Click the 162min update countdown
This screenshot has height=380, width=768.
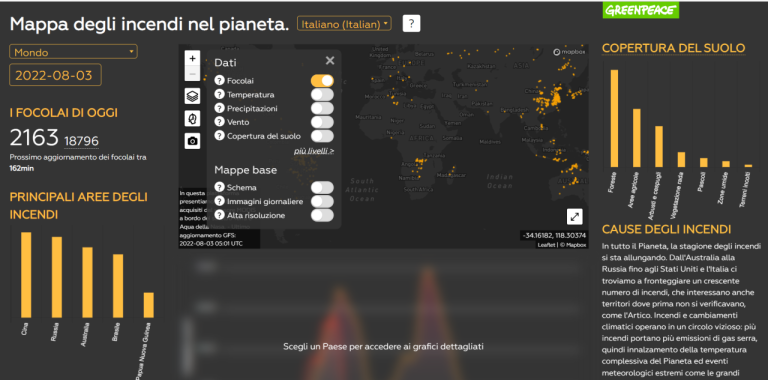pos(22,168)
